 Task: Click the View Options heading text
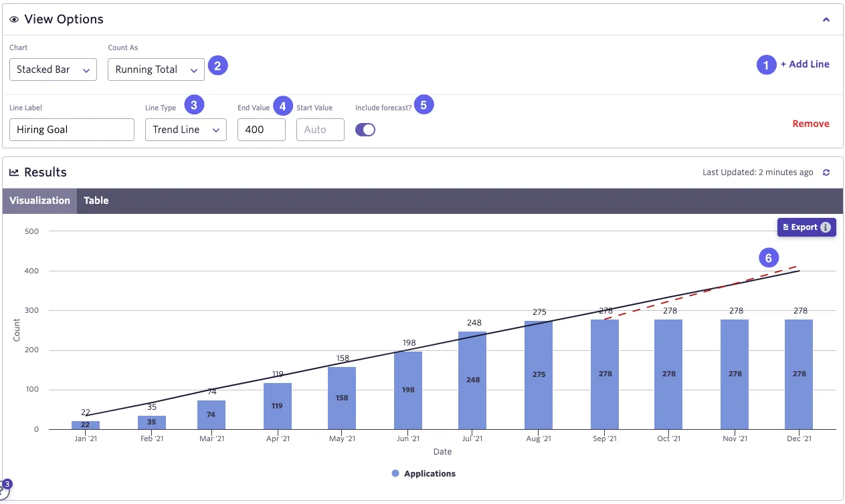(64, 19)
